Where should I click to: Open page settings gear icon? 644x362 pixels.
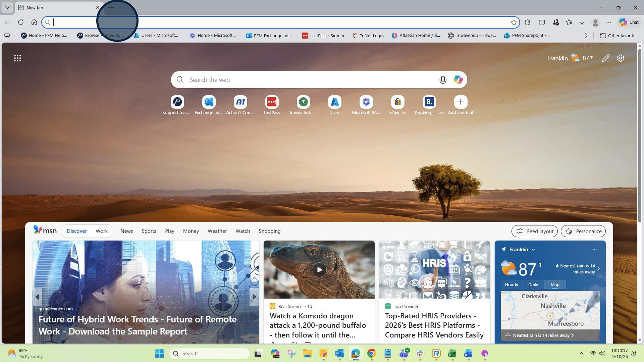click(x=621, y=58)
